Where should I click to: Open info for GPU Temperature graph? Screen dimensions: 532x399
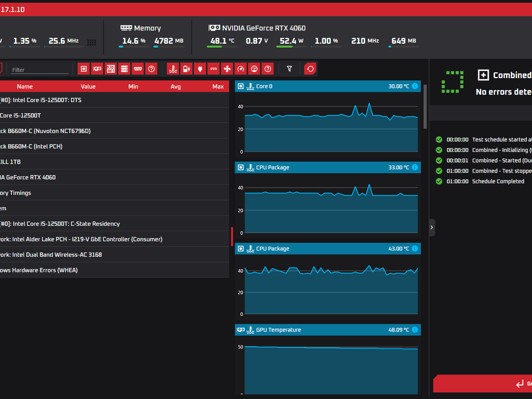tap(415, 330)
